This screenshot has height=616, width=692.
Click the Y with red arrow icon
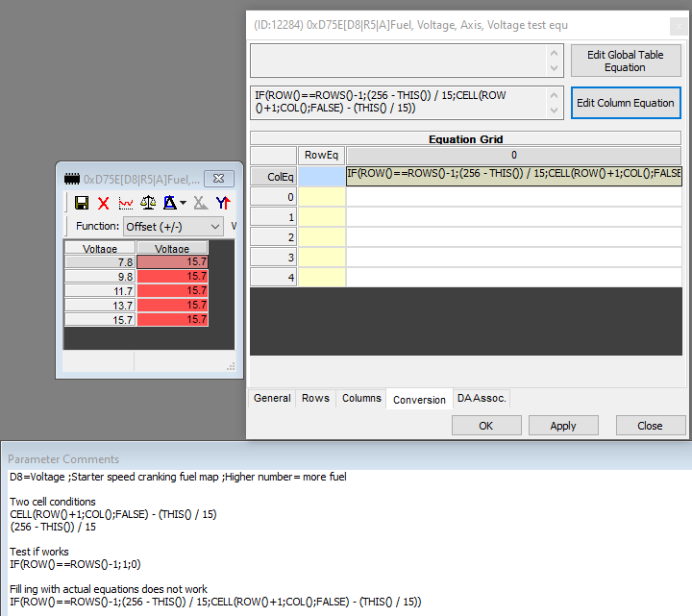[x=223, y=203]
